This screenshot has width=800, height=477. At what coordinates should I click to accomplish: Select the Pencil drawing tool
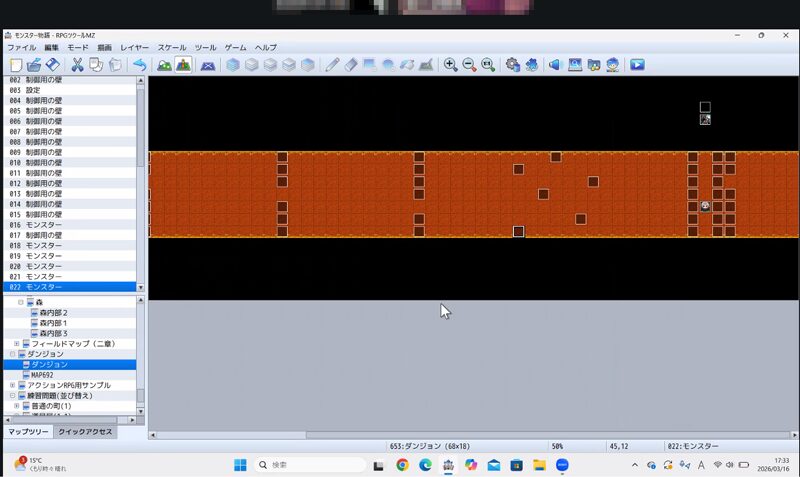(x=332, y=65)
